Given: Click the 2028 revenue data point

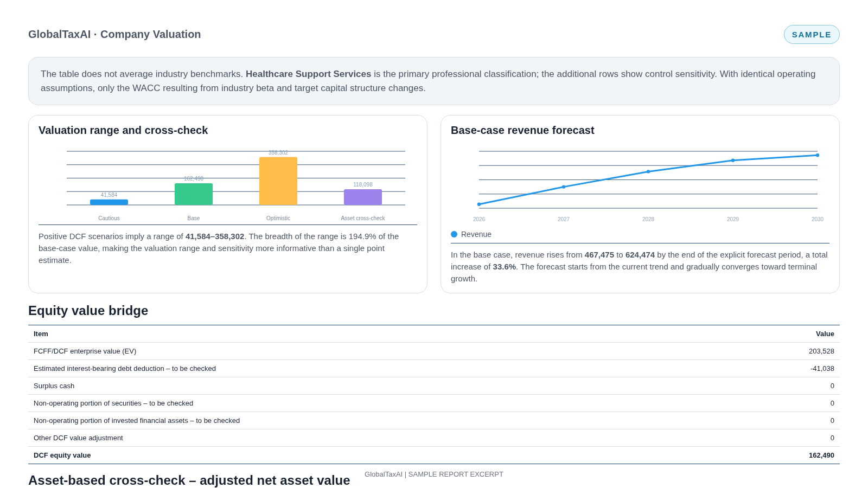Looking at the screenshot, I should (x=648, y=171).
